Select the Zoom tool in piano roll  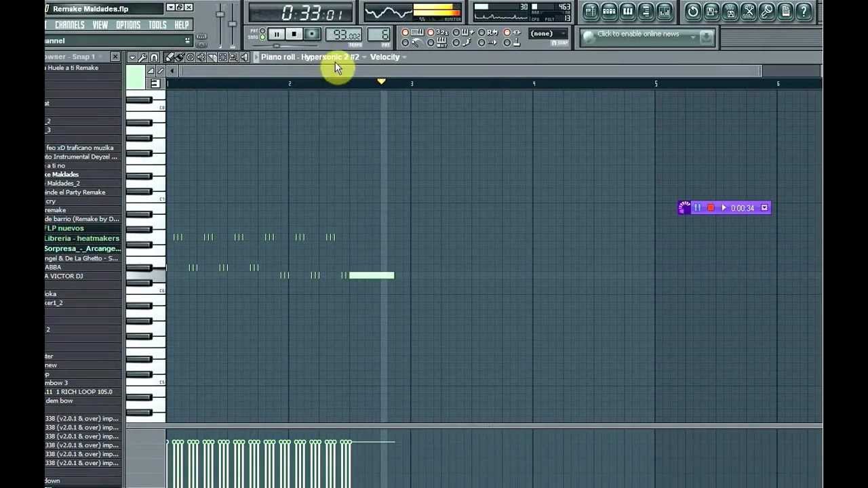(233, 57)
